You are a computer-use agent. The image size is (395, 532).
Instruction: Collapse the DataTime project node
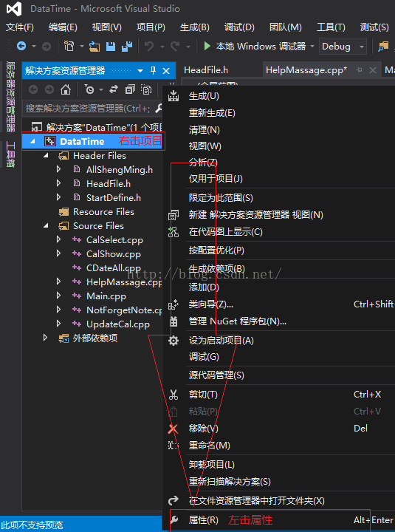click(x=32, y=141)
